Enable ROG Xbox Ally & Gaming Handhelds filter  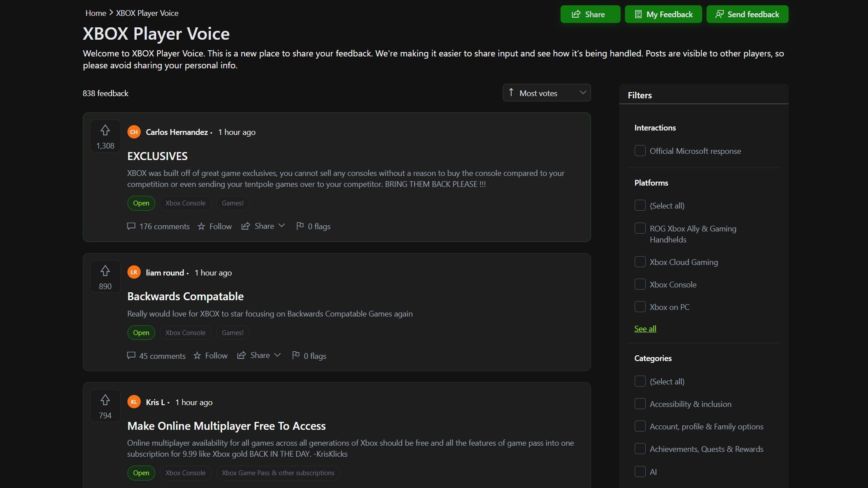click(x=640, y=228)
